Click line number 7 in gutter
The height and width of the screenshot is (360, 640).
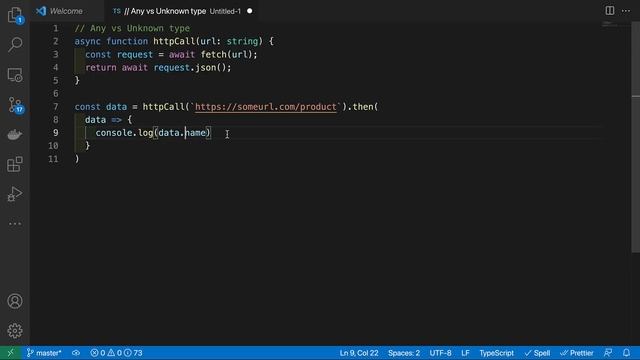56,107
